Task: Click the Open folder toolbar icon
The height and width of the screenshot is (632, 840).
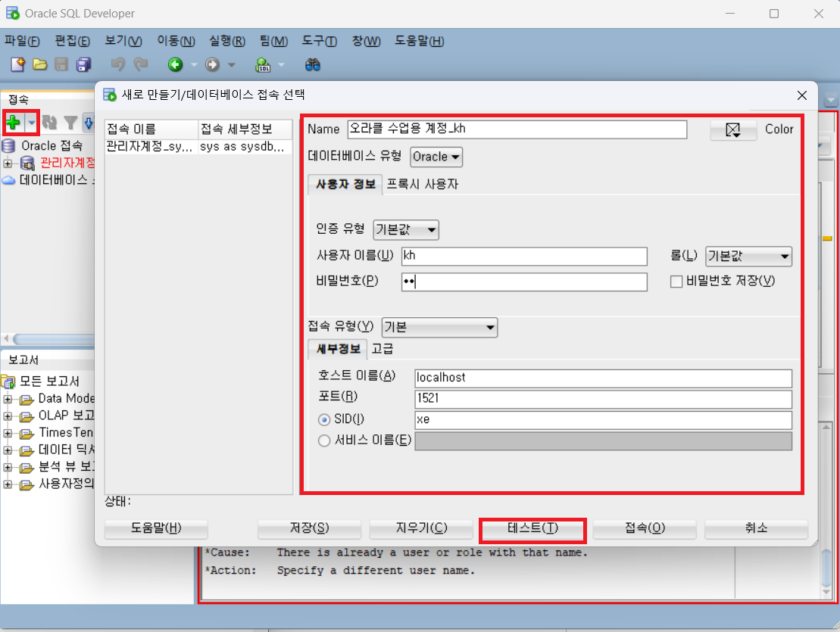Action: (39, 65)
